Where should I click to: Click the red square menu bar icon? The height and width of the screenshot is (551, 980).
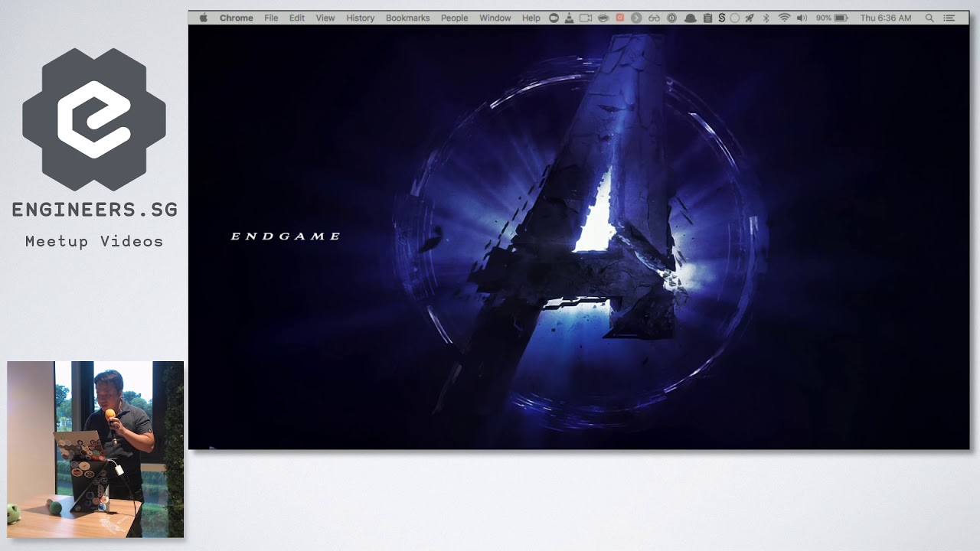click(620, 18)
